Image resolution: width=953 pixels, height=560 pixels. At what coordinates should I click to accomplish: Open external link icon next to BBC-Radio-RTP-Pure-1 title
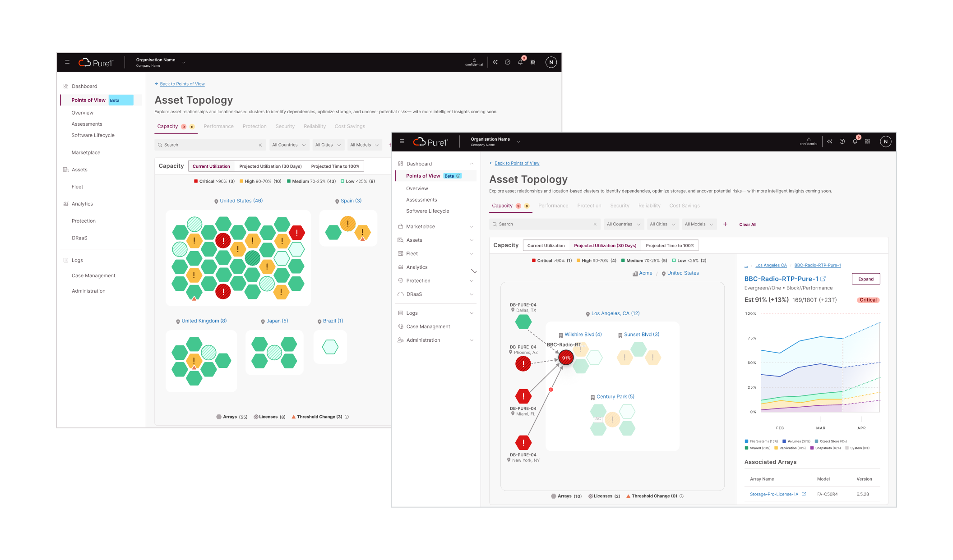tap(823, 279)
